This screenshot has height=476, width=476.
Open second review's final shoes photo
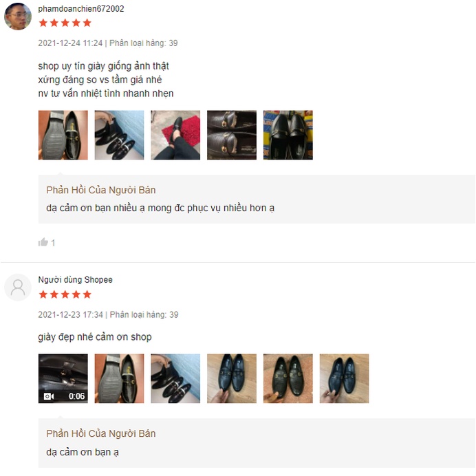344,378
